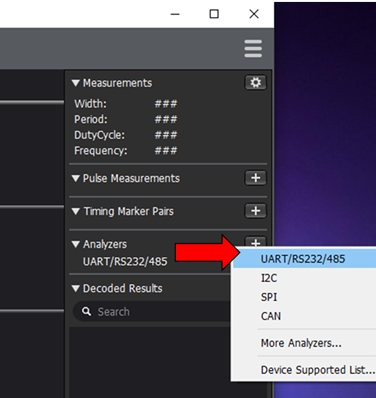Screen dimensions: 376x398
Task: Click the Width: label
Action: coord(90,104)
